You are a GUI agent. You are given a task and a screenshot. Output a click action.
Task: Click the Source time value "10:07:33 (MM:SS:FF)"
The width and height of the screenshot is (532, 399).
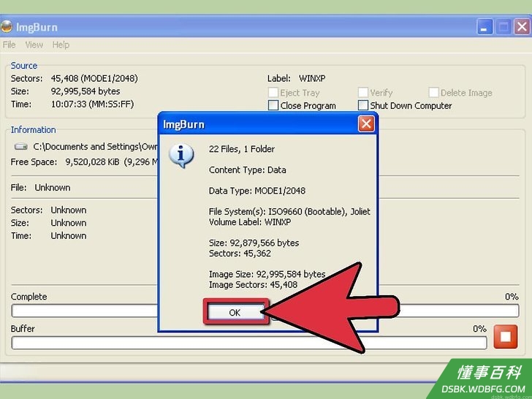pos(92,104)
